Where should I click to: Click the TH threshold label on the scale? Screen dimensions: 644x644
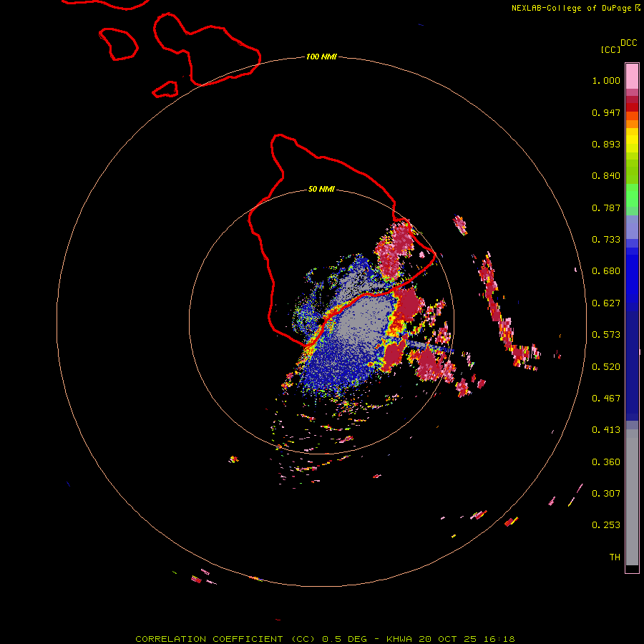pos(615,557)
